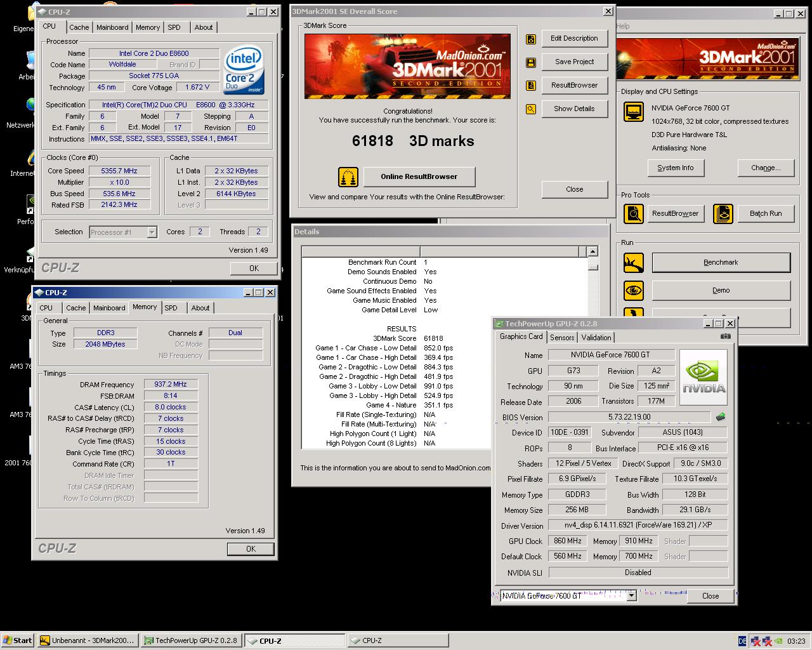Click the GPU Clock 860 MHz field
Image resolution: width=812 pixels, height=650 pixels.
(x=568, y=541)
